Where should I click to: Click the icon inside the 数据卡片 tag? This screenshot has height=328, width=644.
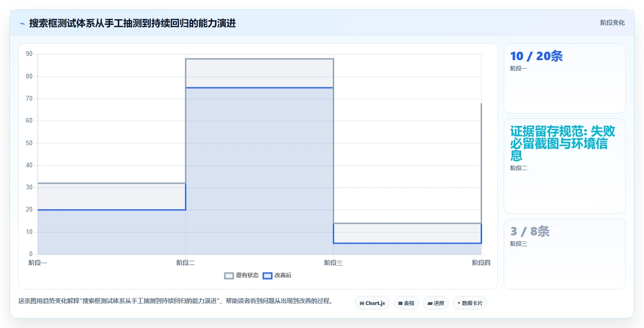pos(459,304)
